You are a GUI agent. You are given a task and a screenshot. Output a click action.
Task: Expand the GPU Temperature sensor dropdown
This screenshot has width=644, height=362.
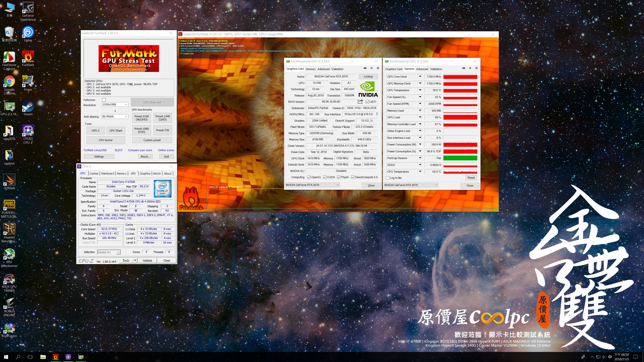click(x=420, y=90)
